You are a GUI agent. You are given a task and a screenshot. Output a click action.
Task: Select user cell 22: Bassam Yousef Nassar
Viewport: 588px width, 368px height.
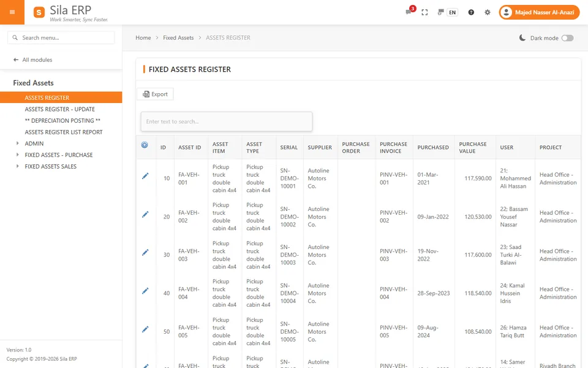514,217
